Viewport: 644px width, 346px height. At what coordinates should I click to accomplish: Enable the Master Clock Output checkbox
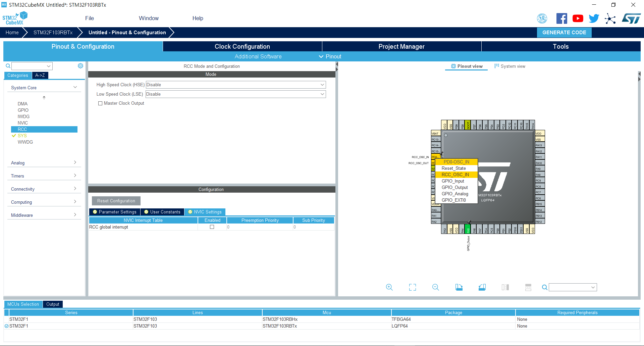click(100, 103)
